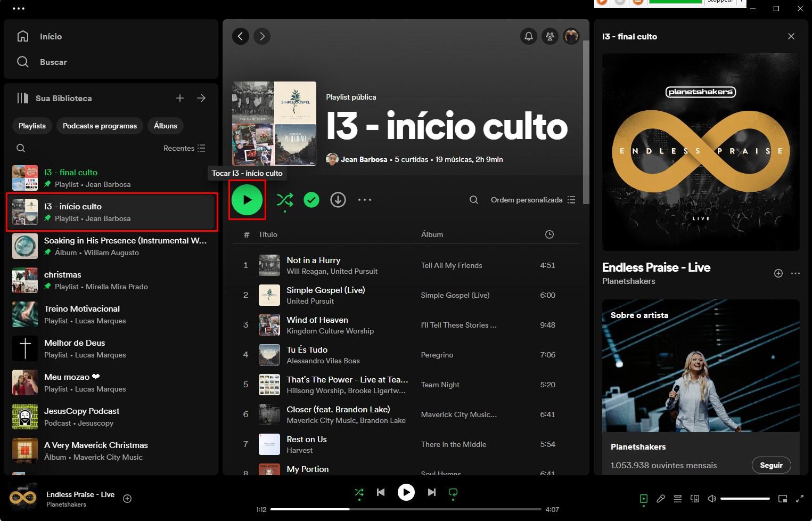Open the I3 - final culto playlist
Viewport: 812px width, 521px height.
[112, 178]
